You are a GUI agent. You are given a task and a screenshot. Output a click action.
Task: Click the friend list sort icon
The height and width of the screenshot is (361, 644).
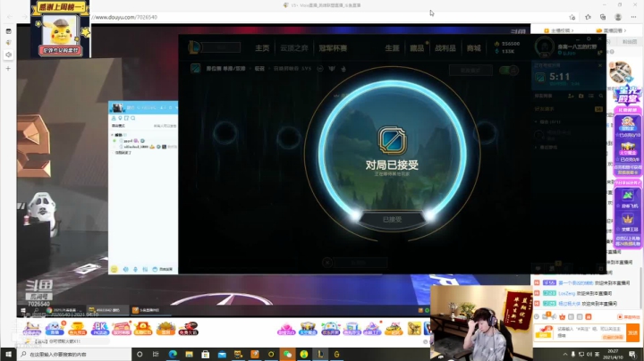591,96
